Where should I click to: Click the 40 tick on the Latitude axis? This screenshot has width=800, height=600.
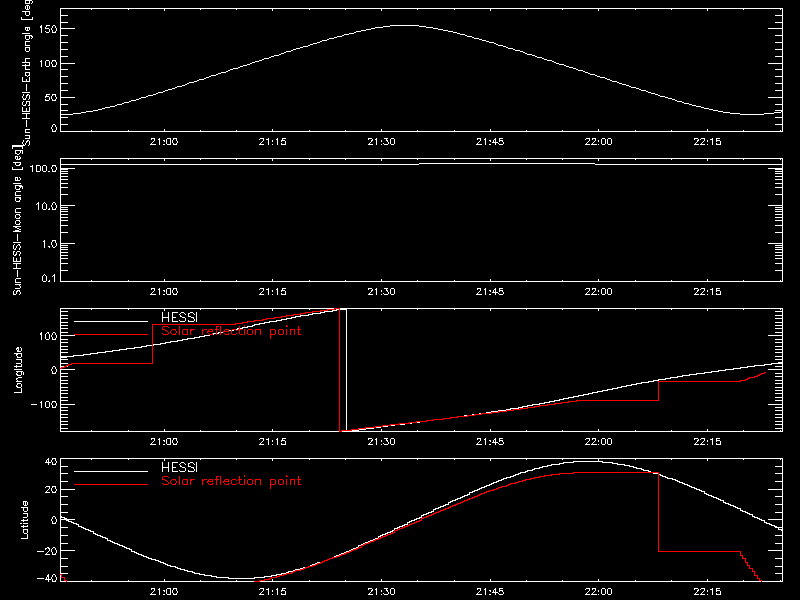[x=51, y=462]
